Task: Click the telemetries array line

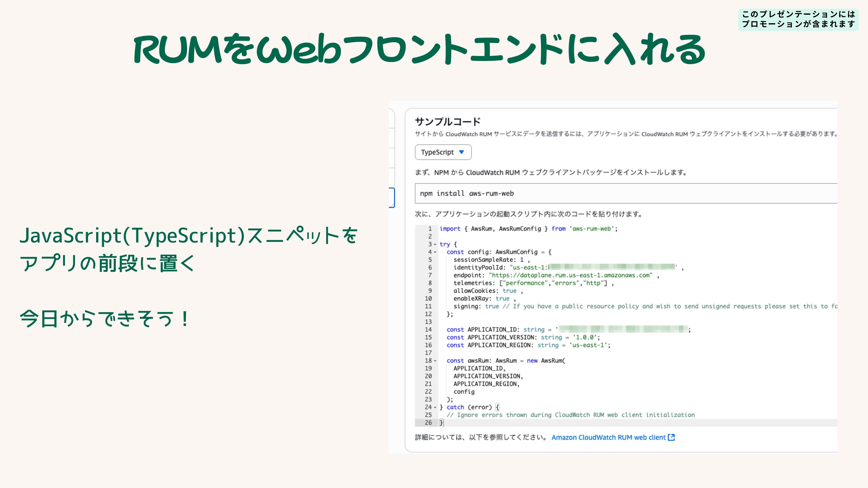Action: tap(533, 283)
